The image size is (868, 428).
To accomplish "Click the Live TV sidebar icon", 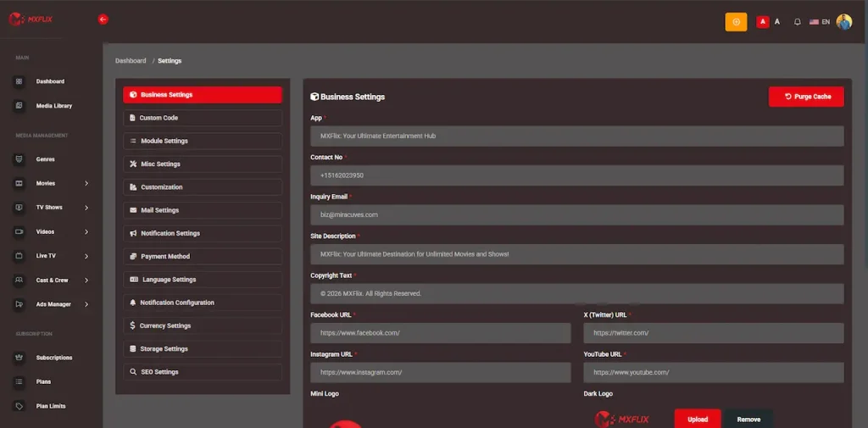I will (19, 256).
